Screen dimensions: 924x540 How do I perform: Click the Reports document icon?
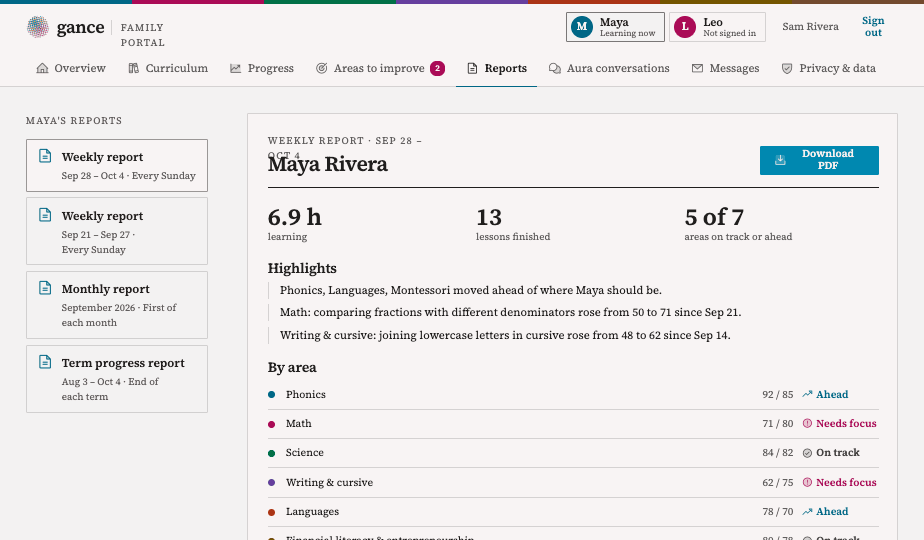click(472, 68)
